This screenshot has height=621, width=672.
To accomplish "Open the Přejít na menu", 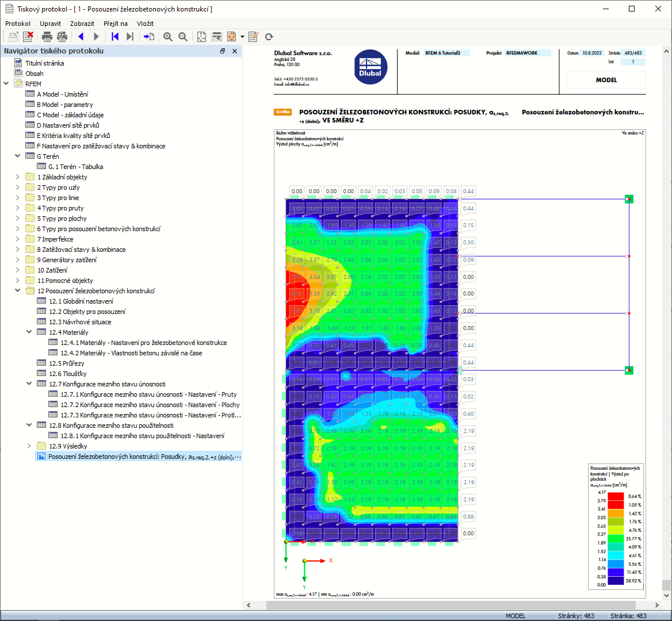I will click(115, 24).
